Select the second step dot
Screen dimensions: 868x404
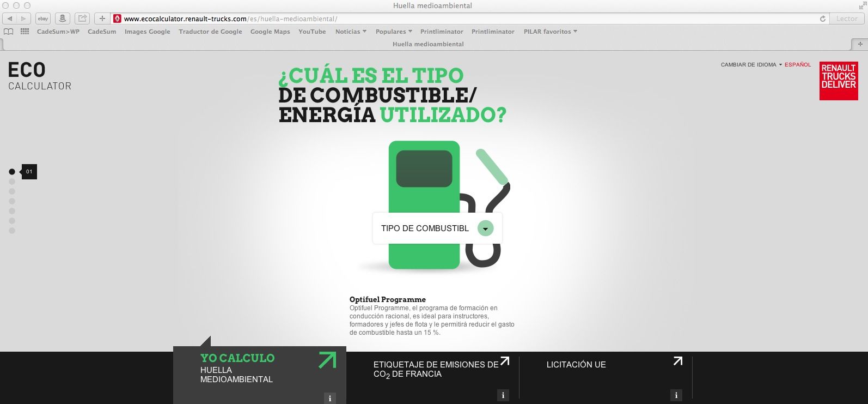coord(12,182)
